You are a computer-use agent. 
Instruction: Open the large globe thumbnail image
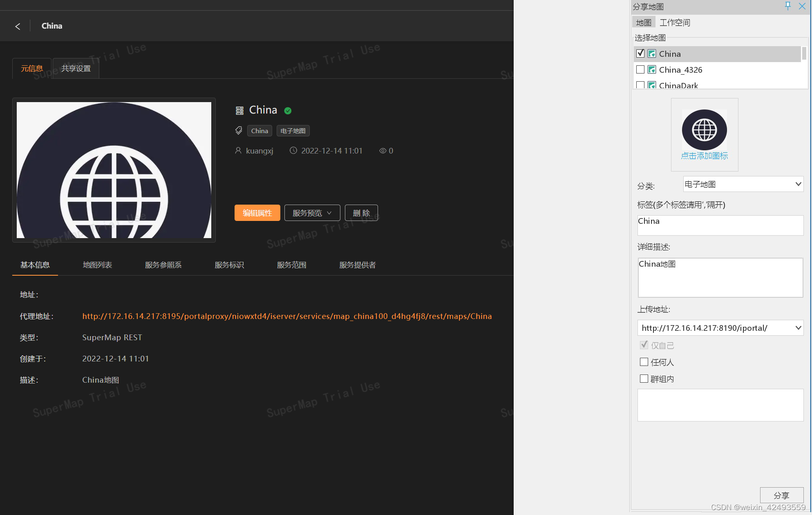114,170
